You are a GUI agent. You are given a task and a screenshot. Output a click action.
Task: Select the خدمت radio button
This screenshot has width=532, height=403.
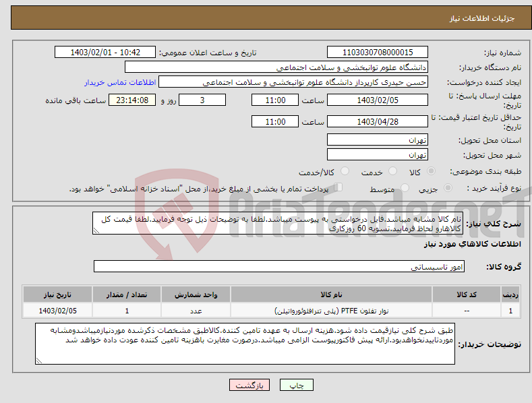pyautogui.click(x=392, y=171)
